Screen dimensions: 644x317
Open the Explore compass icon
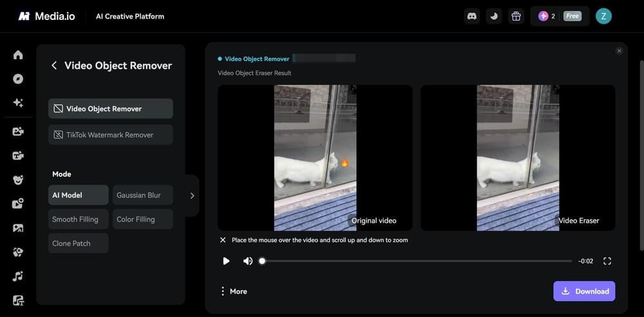click(x=18, y=78)
